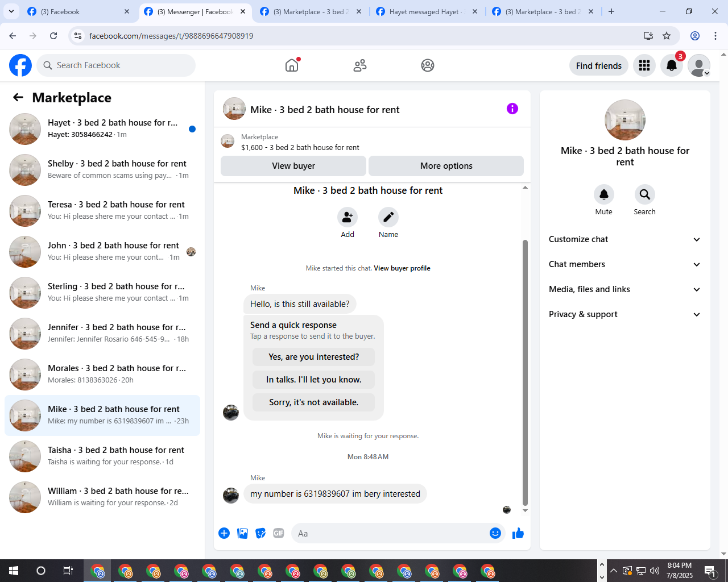Send quick reply Yes, are you interested?
Viewport: 728px width, 582px height.
click(314, 357)
